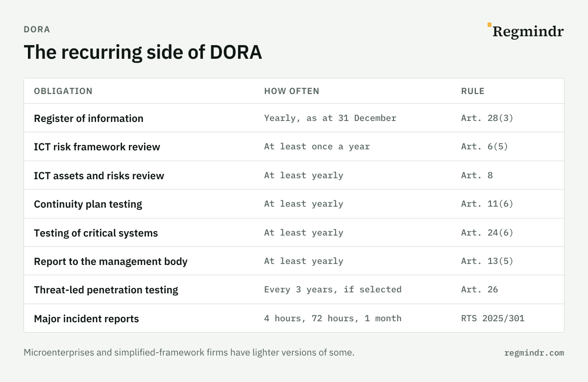Click the Regmindr logo
The width and height of the screenshot is (588, 382).
[x=525, y=31]
